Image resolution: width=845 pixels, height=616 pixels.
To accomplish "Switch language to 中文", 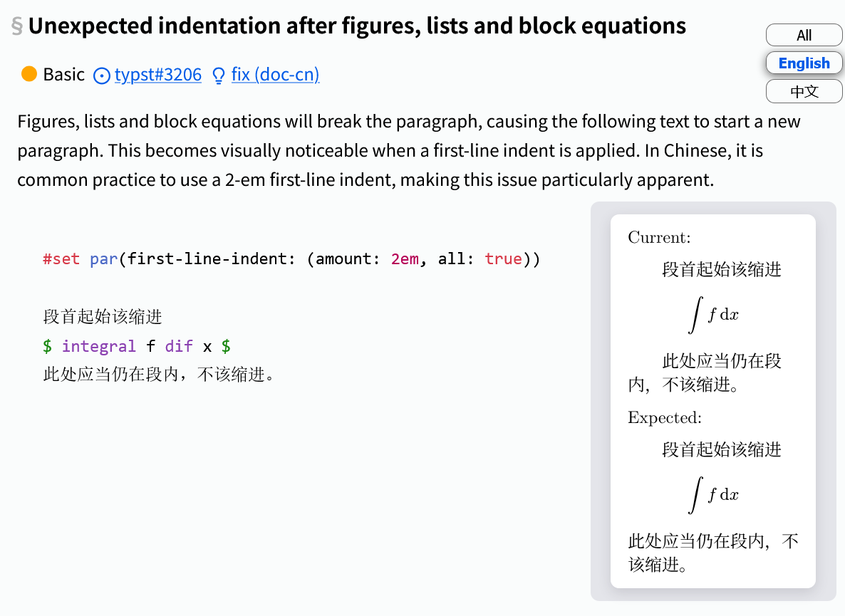I will pyautogui.click(x=804, y=91).
